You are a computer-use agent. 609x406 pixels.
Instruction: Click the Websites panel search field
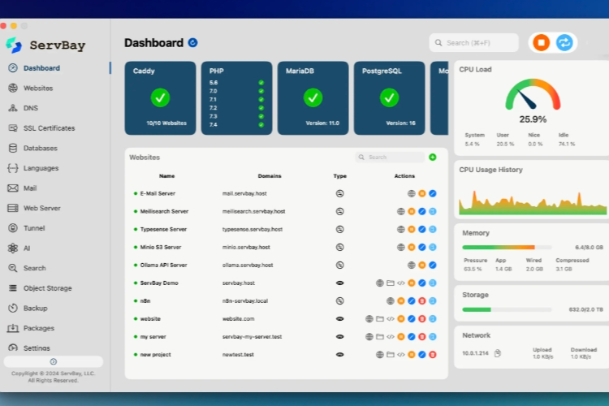tap(390, 157)
